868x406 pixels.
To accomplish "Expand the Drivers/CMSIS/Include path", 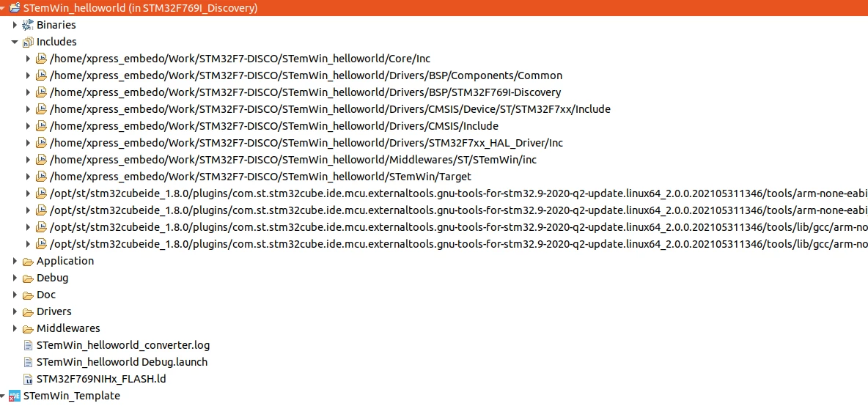I will 29,126.
